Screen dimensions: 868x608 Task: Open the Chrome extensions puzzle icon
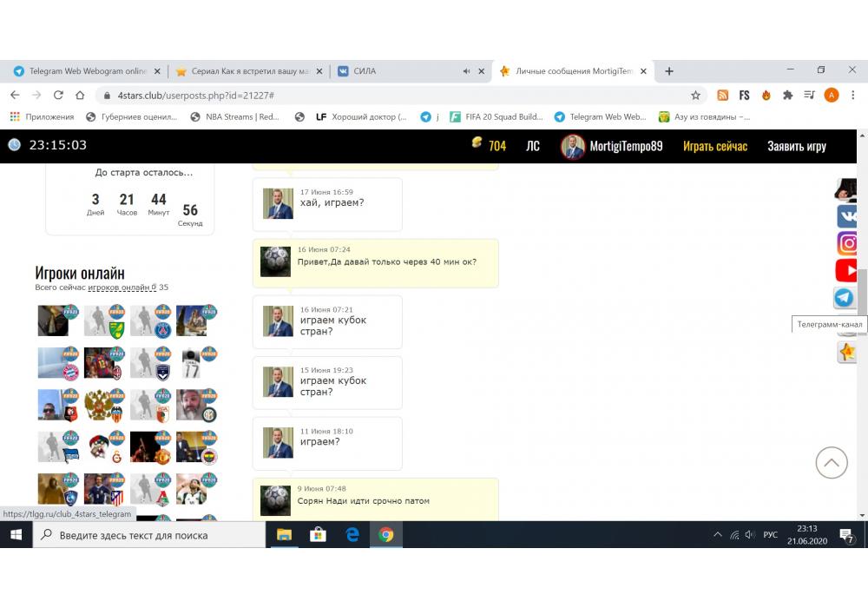(788, 96)
